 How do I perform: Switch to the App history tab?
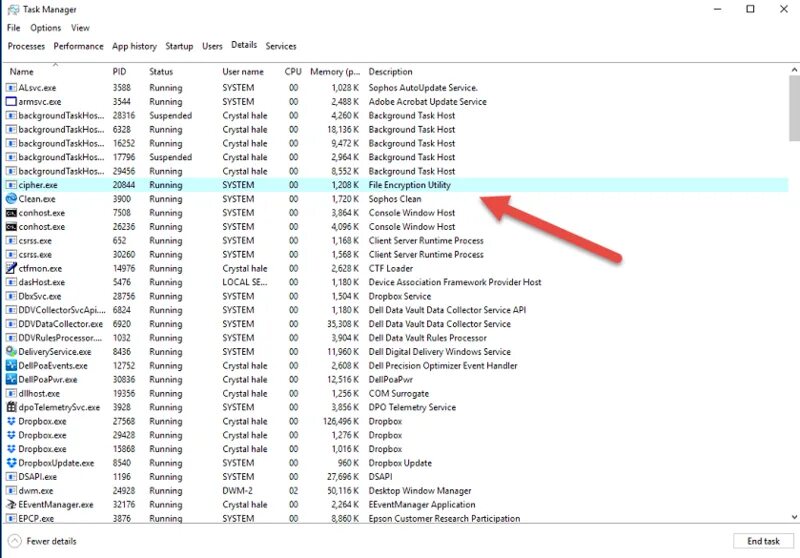[134, 46]
